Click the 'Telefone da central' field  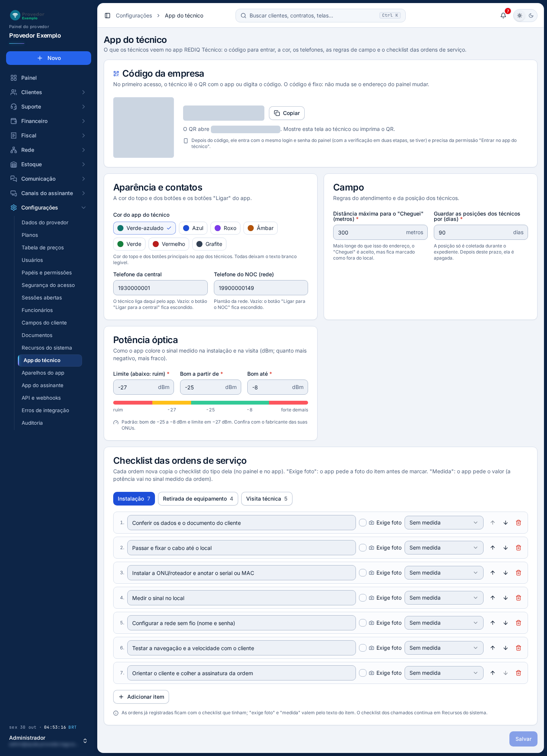coord(160,288)
